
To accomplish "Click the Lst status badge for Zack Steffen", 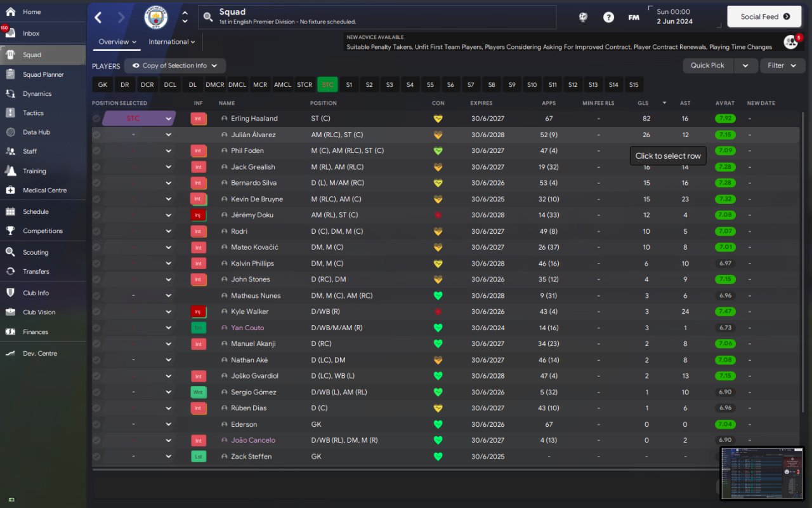I will (199, 457).
